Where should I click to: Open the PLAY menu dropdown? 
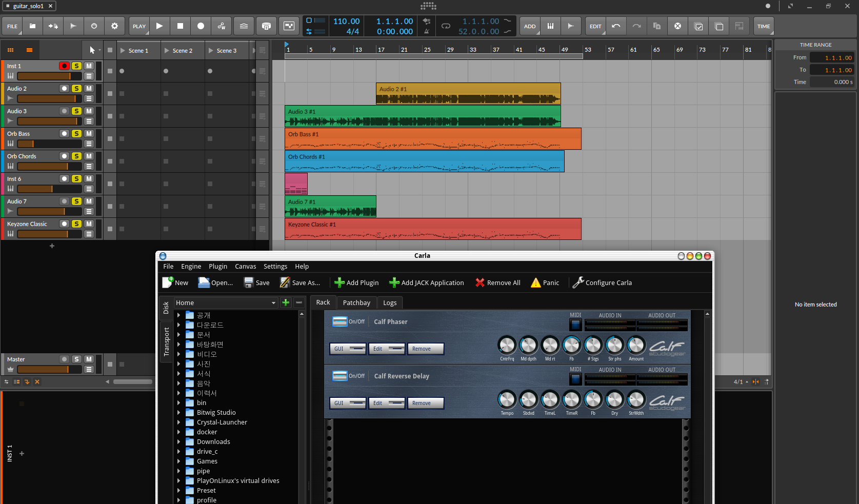click(x=139, y=26)
